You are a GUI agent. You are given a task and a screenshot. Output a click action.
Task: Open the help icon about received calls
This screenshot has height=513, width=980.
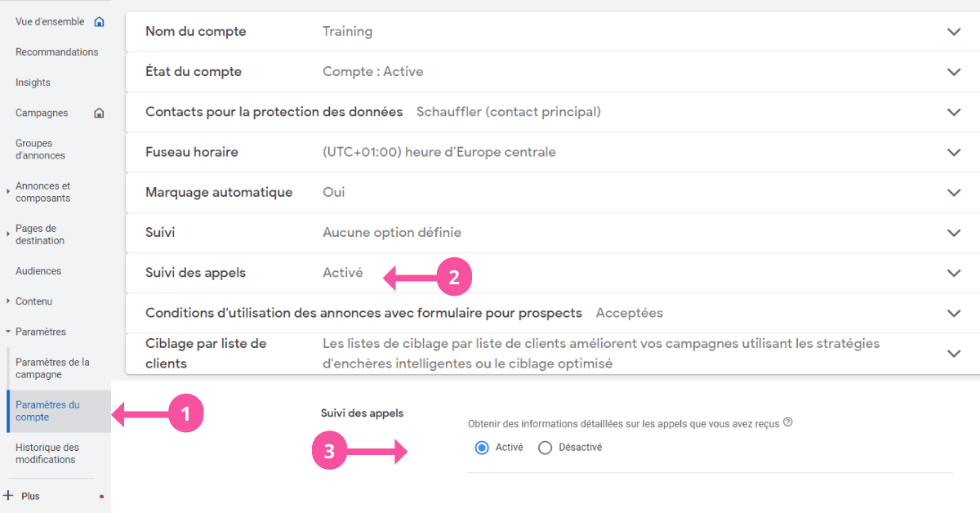[787, 421]
